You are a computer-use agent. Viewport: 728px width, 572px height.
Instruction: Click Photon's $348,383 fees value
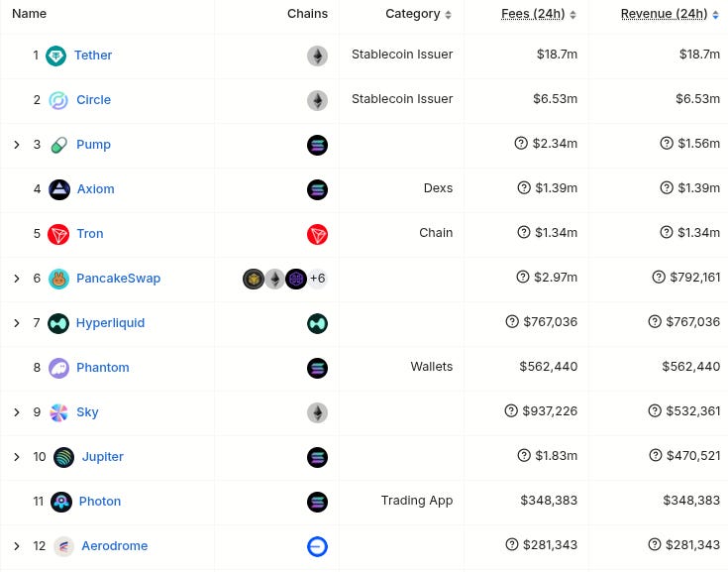(549, 501)
